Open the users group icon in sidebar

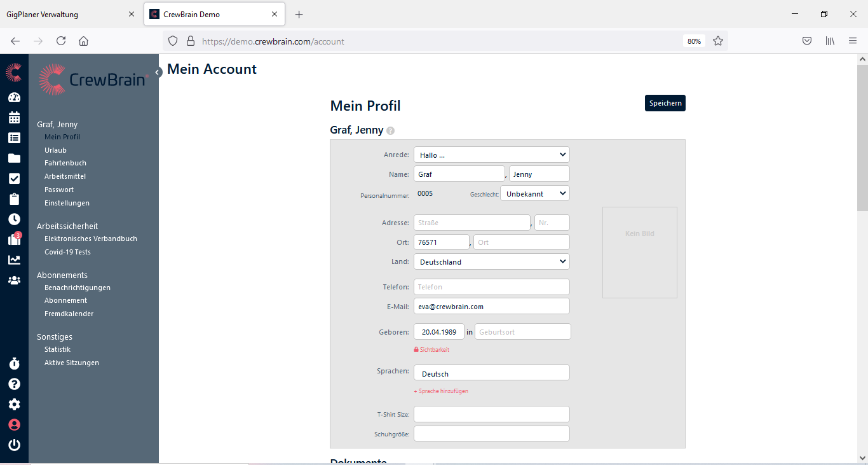[14, 280]
